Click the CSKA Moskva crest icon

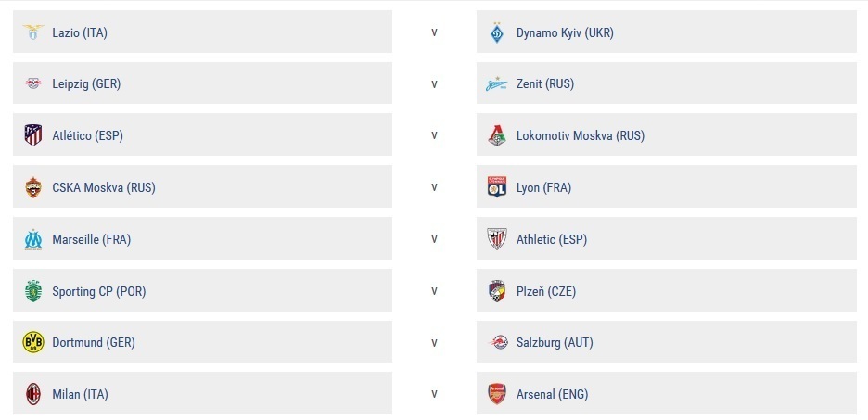click(33, 187)
